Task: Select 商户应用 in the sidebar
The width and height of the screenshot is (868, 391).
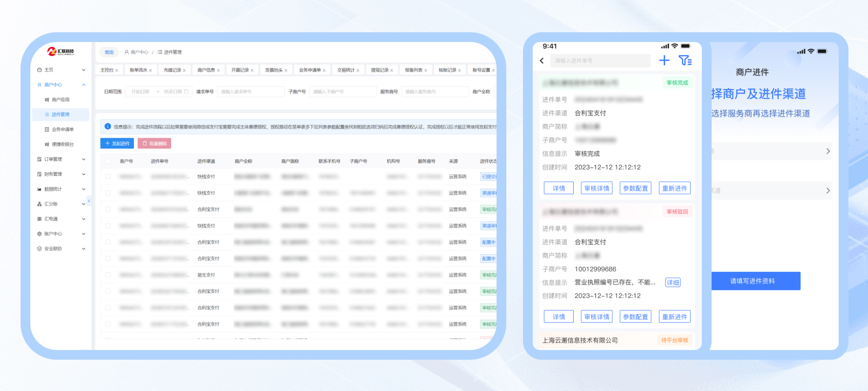Action: click(61, 100)
